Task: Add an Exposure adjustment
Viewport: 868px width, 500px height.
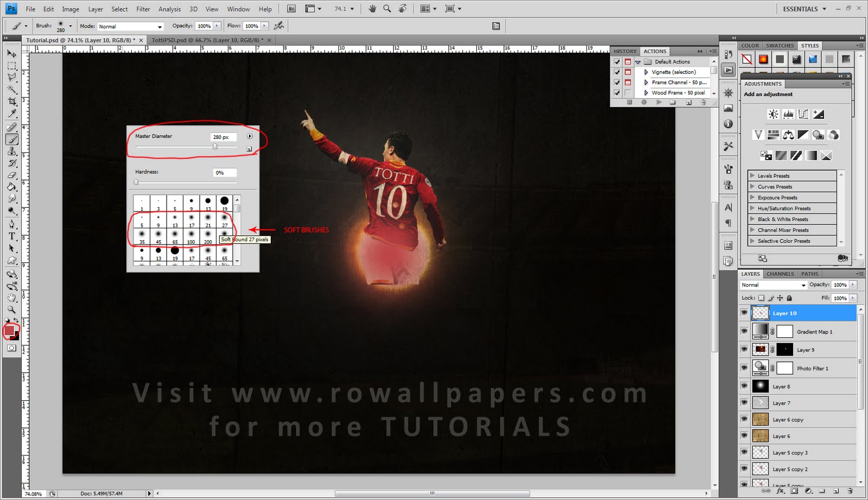Action: pos(819,114)
